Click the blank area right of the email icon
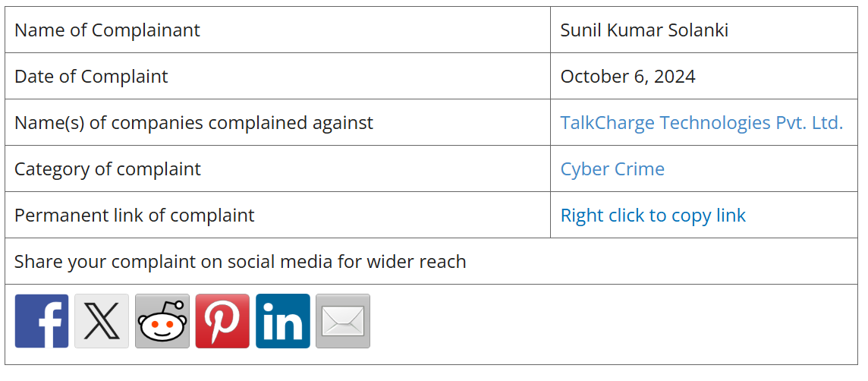 pos(607,321)
